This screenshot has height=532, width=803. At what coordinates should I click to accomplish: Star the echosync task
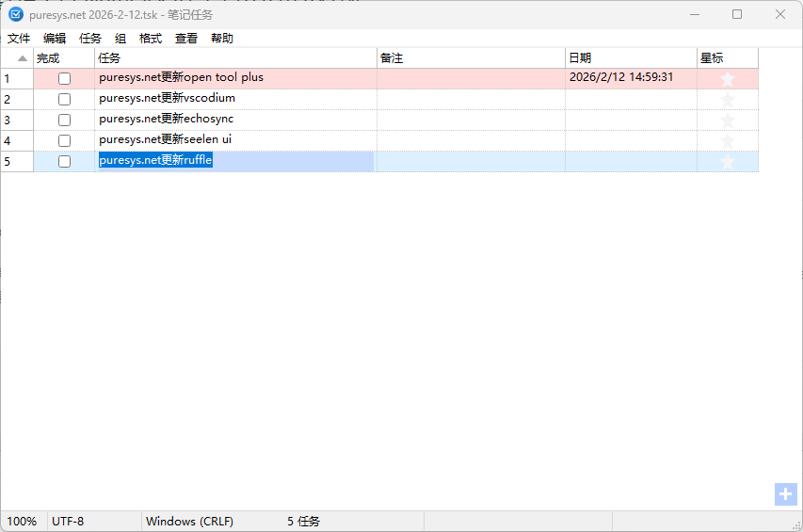[727, 121]
